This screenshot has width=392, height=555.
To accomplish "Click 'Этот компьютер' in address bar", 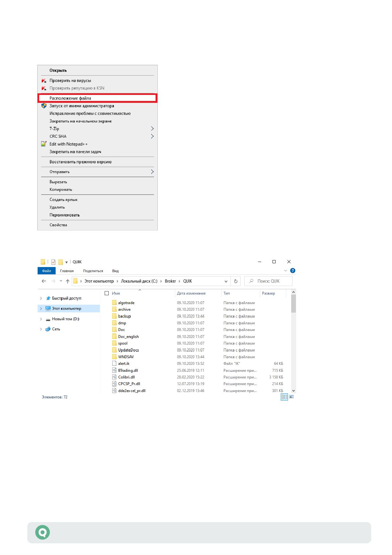I will [99, 281].
